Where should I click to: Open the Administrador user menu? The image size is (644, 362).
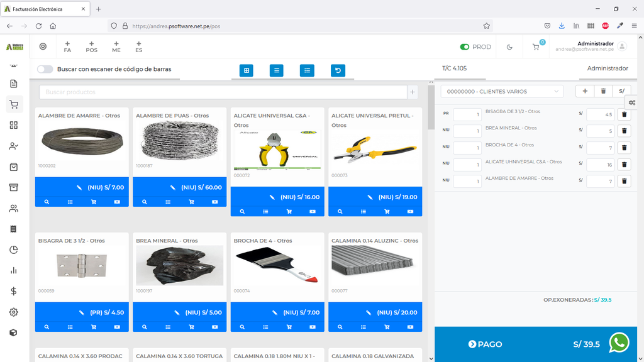pos(591,47)
